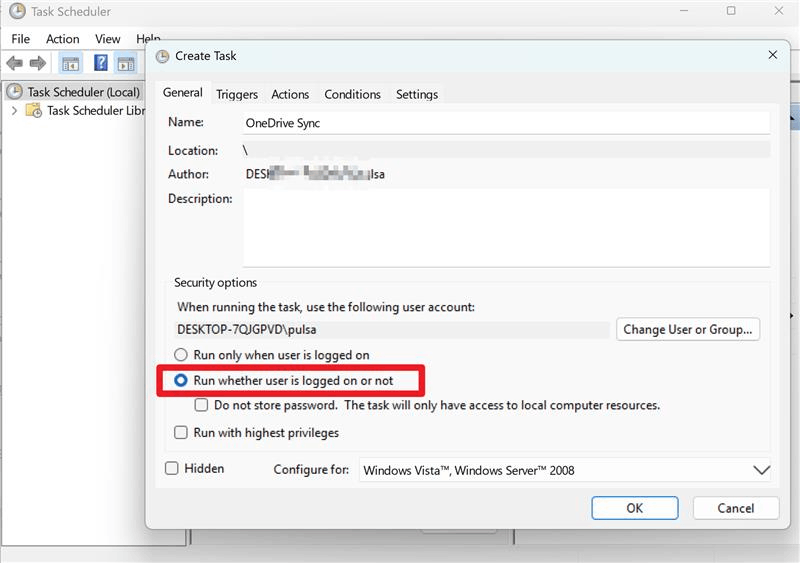Select Run only when user is logged on
The image size is (800, 563).
[x=181, y=355]
